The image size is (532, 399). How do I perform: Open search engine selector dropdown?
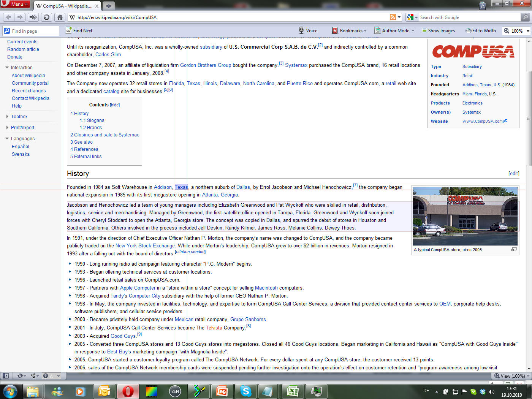coord(412,17)
